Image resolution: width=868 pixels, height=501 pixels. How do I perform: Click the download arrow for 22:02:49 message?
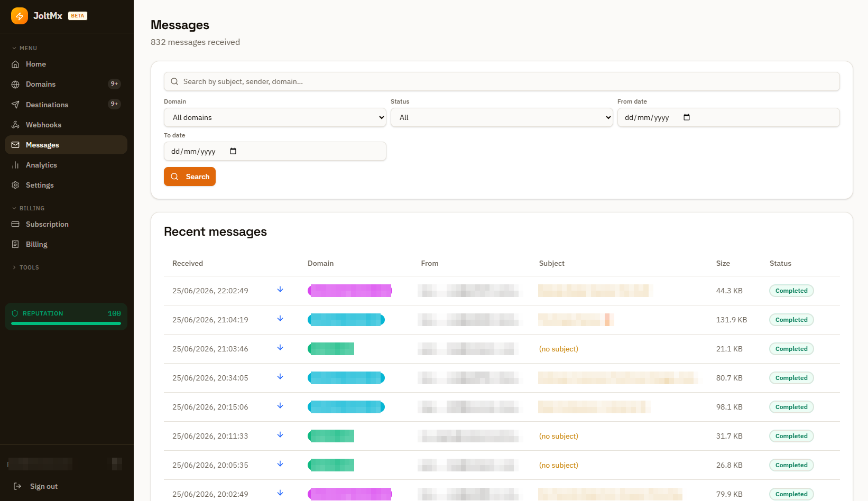click(x=280, y=290)
